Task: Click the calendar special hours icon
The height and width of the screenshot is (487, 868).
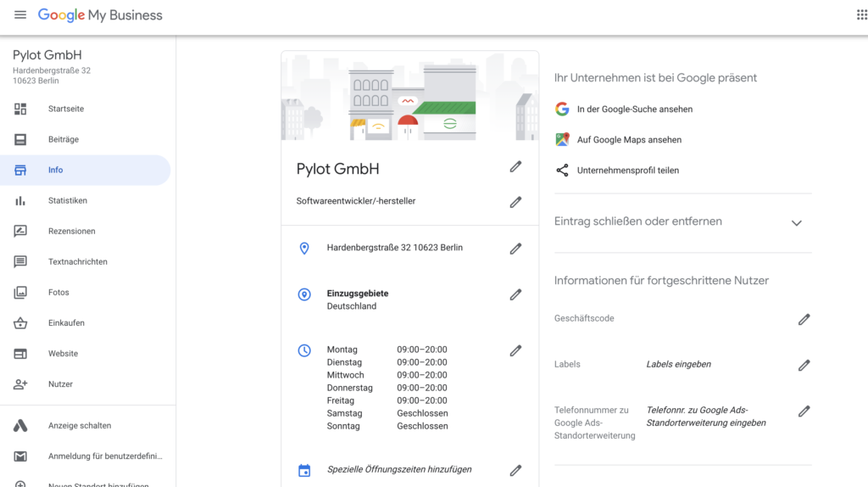Action: point(304,470)
